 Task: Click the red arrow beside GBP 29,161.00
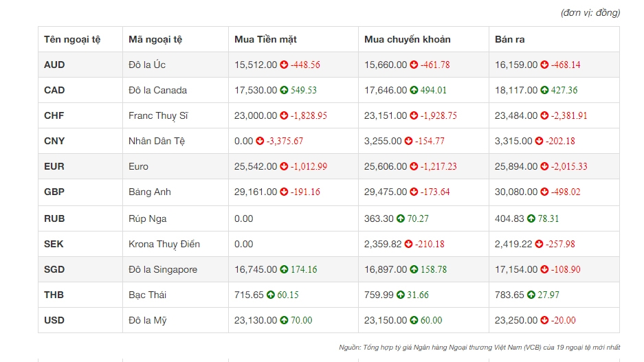(285, 192)
